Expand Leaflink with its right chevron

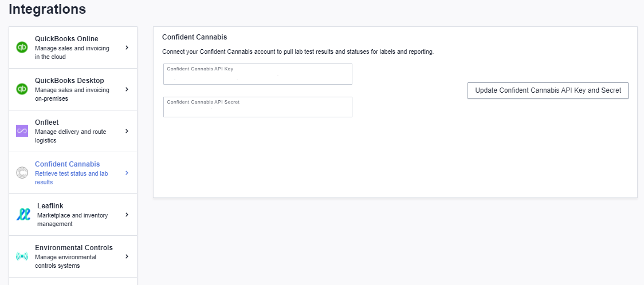pos(127,215)
